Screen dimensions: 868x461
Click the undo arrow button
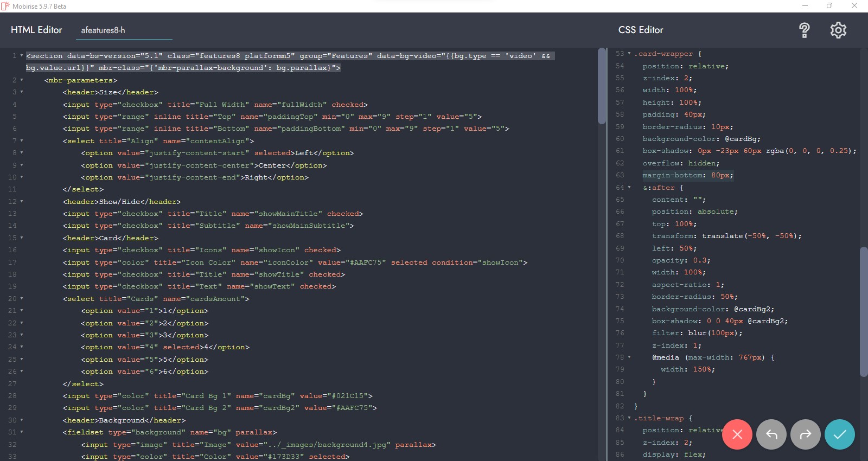pos(771,434)
